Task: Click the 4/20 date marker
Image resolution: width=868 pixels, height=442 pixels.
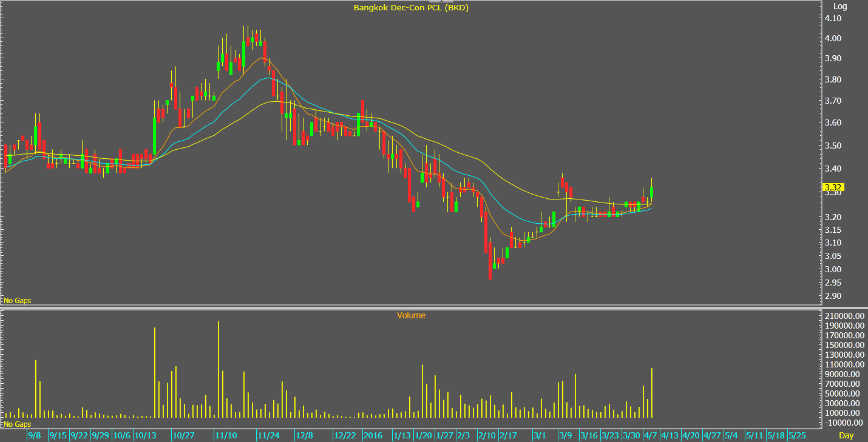Action: pyautogui.click(x=691, y=435)
